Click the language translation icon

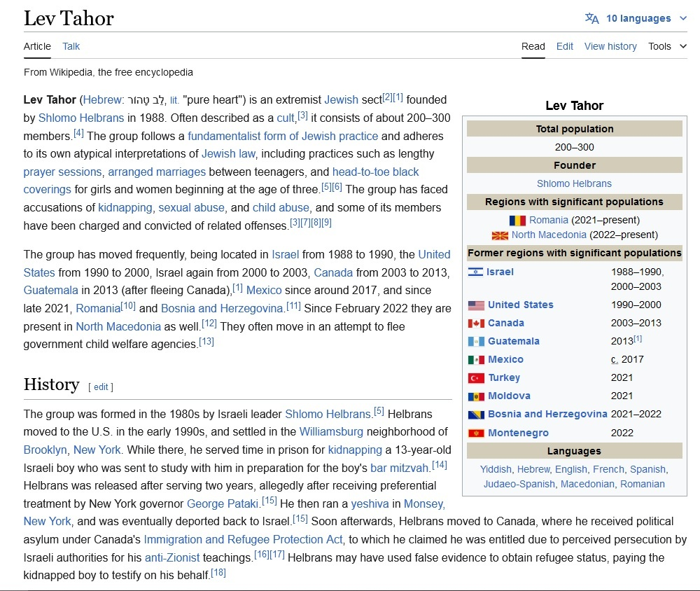point(592,18)
